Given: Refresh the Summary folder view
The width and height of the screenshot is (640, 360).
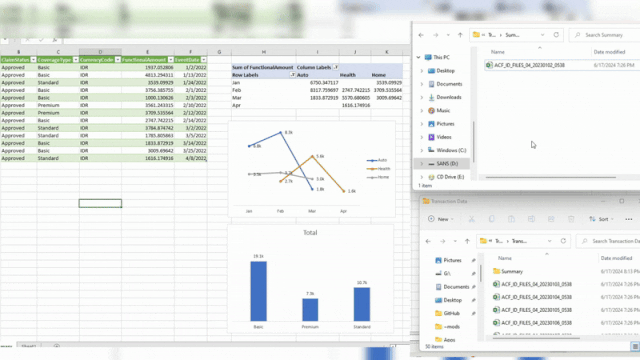Looking at the screenshot, I should 556,35.
